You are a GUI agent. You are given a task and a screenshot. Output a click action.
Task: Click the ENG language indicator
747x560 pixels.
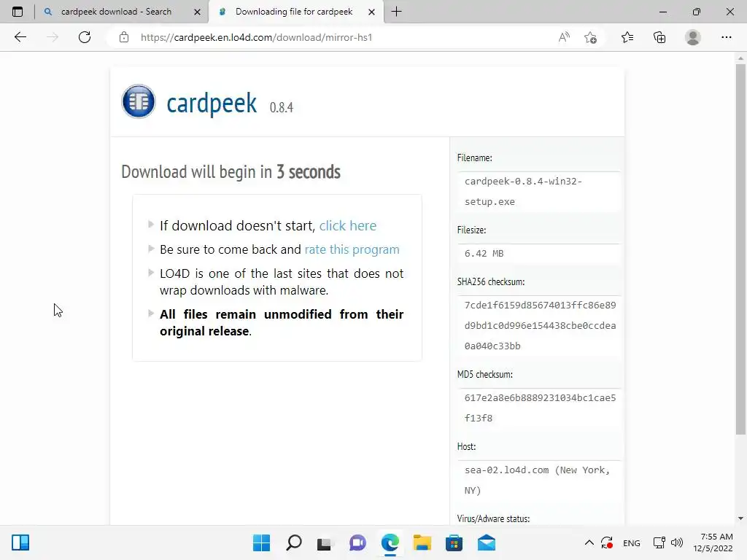pyautogui.click(x=632, y=542)
